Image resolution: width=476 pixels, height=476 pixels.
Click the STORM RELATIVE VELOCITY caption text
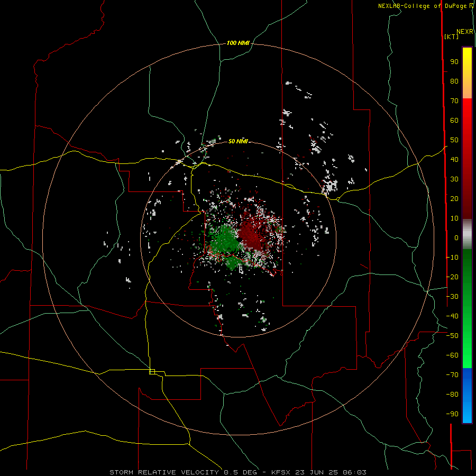coord(164,472)
